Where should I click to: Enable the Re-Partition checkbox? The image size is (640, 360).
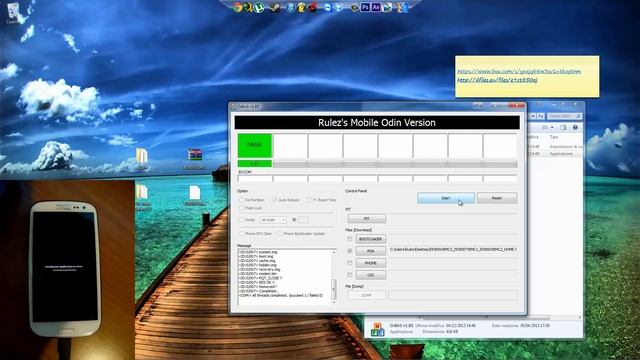pos(241,200)
